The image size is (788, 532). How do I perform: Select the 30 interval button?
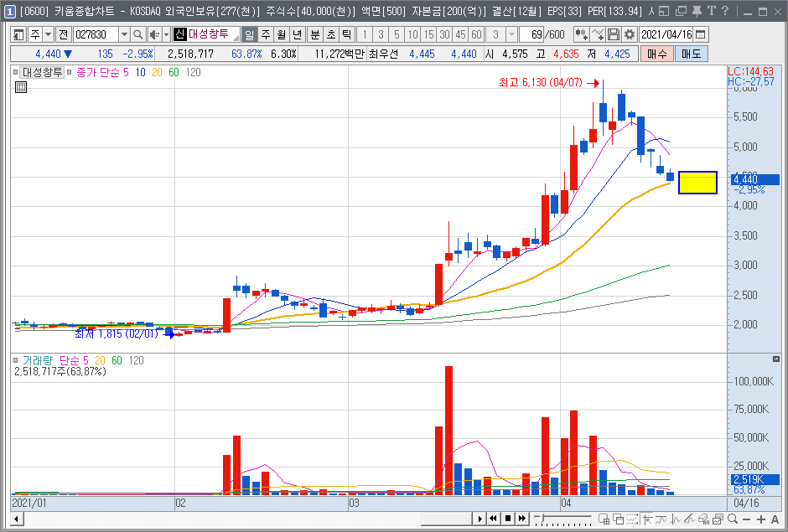coord(444,34)
